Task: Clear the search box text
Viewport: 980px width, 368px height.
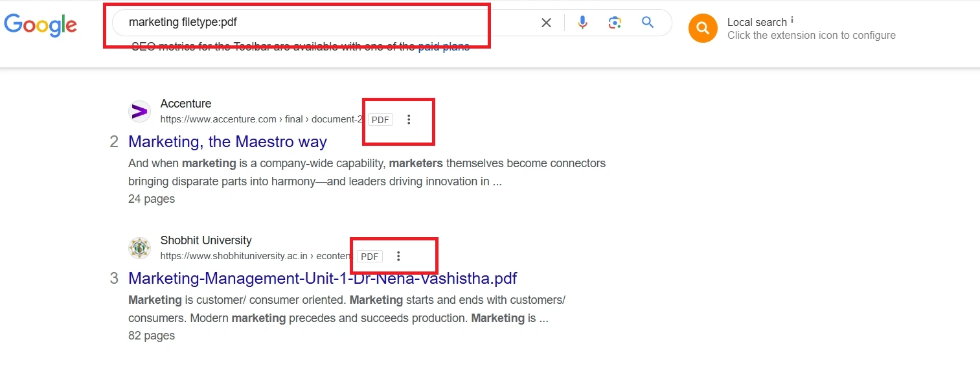Action: point(546,23)
